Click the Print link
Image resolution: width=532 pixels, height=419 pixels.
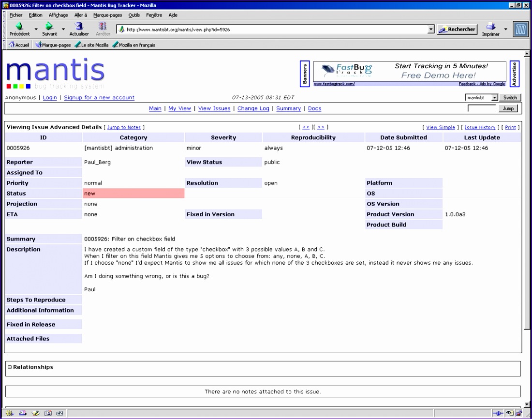coord(510,127)
